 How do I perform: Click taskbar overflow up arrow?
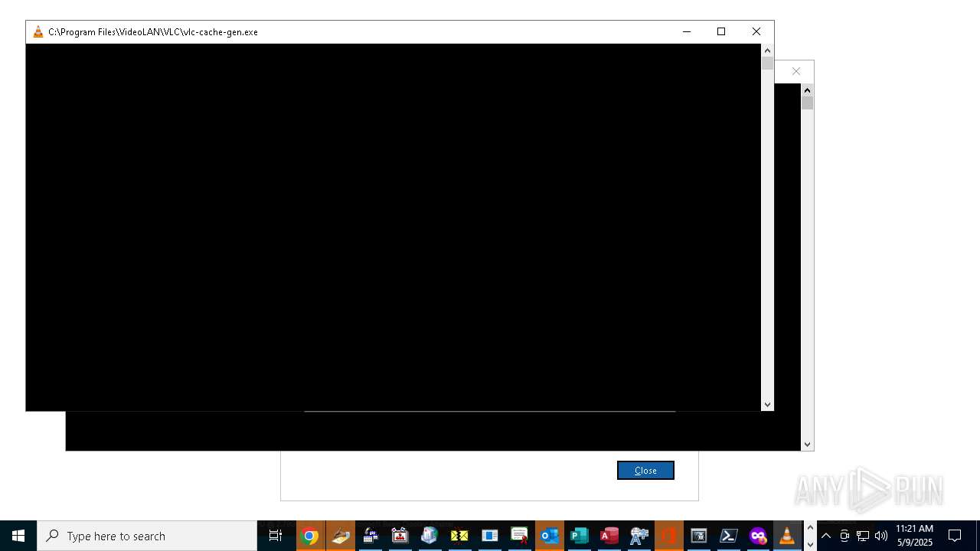pyautogui.click(x=810, y=528)
